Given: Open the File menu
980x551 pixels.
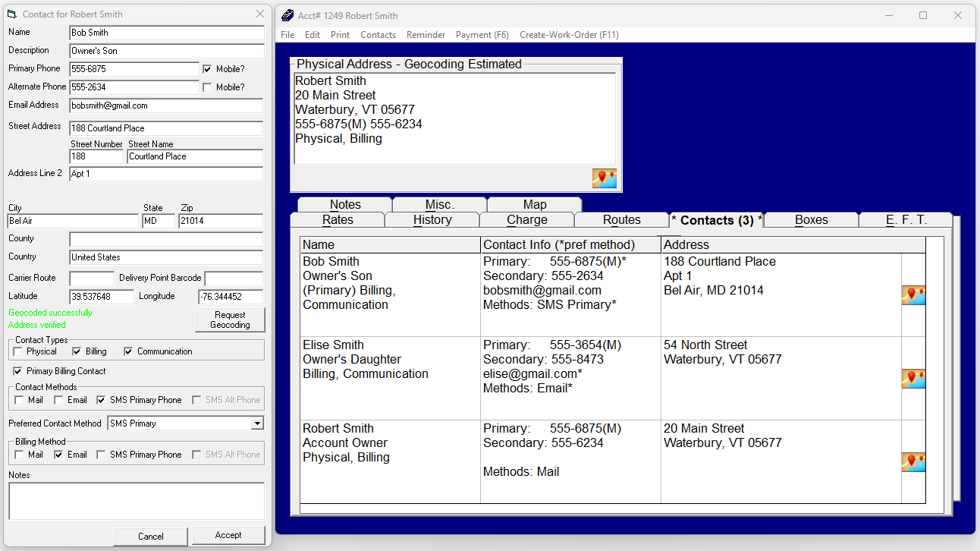Looking at the screenshot, I should [287, 35].
